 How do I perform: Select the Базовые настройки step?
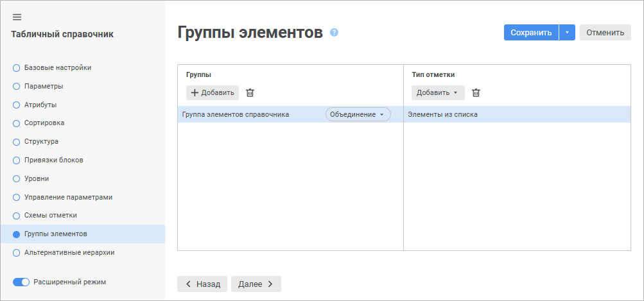click(x=57, y=67)
